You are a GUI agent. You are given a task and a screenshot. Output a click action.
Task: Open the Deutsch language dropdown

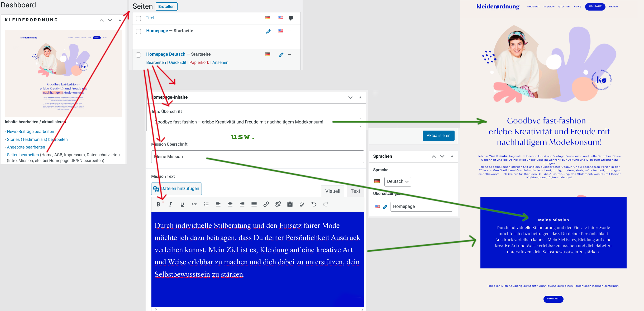click(397, 181)
